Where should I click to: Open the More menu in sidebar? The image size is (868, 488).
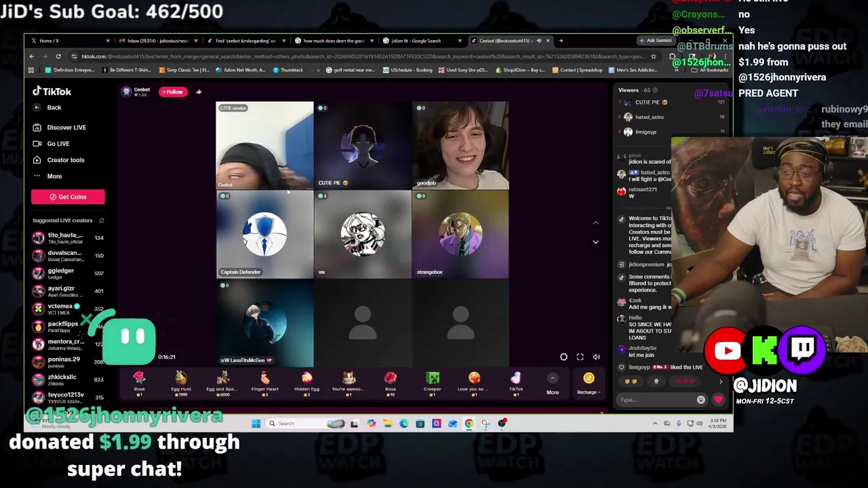pos(47,176)
